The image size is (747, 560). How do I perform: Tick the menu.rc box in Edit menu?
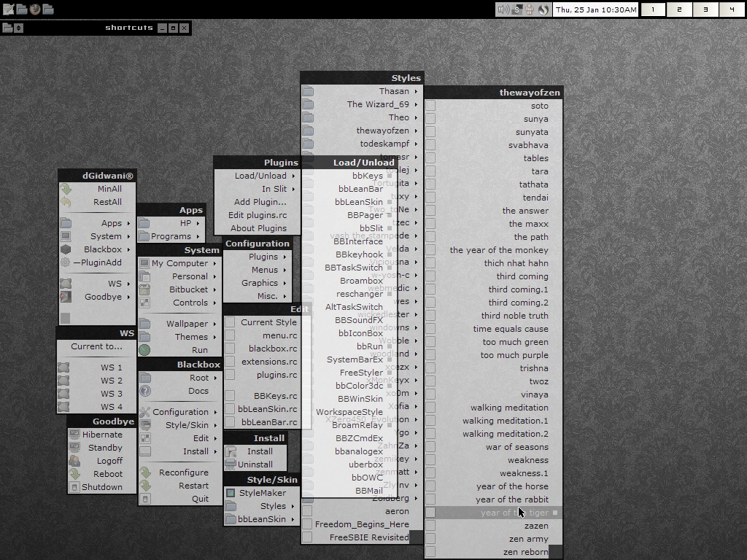[230, 335]
